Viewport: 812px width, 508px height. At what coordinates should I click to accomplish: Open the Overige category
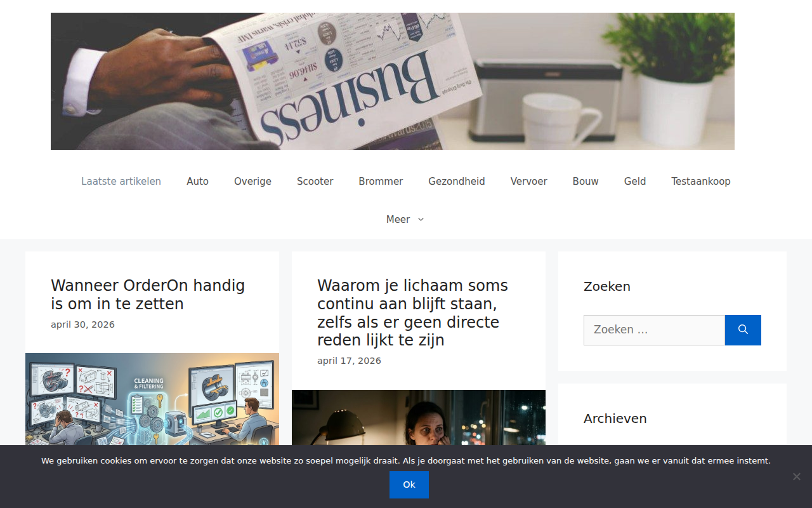click(252, 182)
